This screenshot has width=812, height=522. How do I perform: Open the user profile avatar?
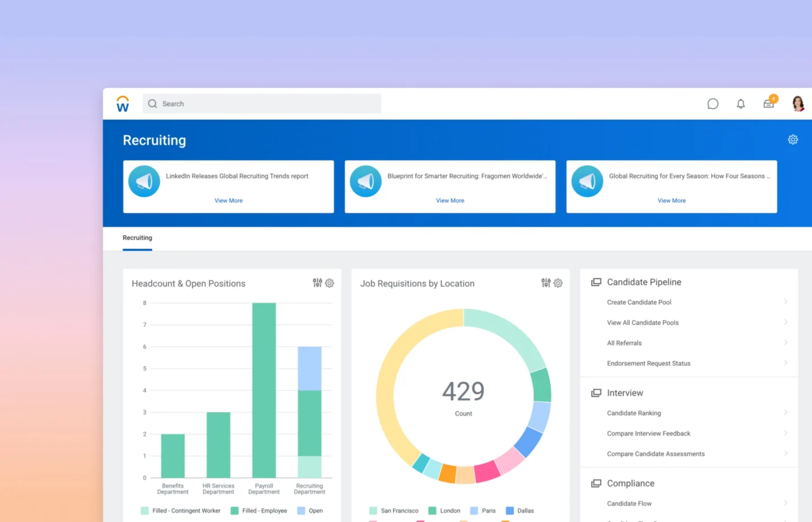coord(798,104)
